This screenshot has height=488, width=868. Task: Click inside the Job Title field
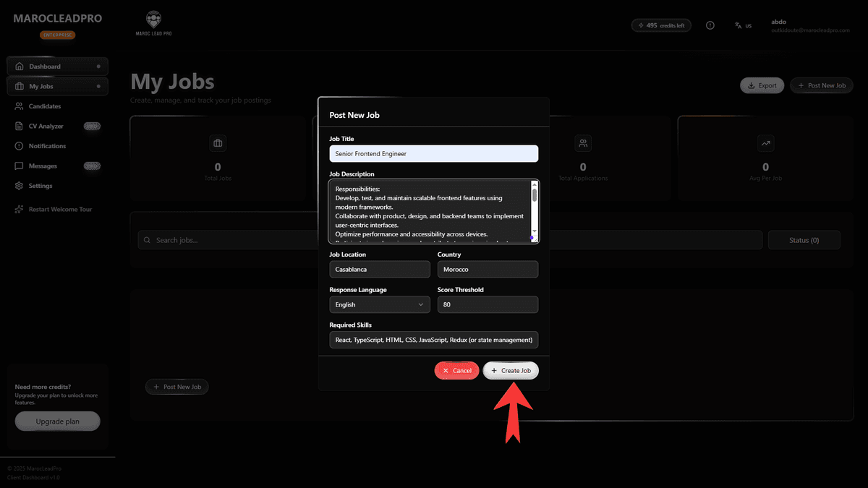point(433,153)
